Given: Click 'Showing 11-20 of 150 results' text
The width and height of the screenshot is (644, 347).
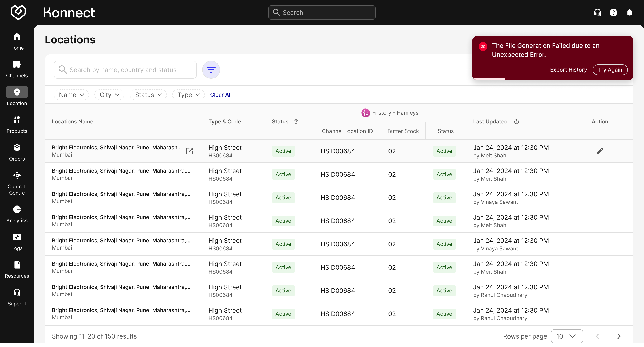Looking at the screenshot, I should tap(94, 336).
